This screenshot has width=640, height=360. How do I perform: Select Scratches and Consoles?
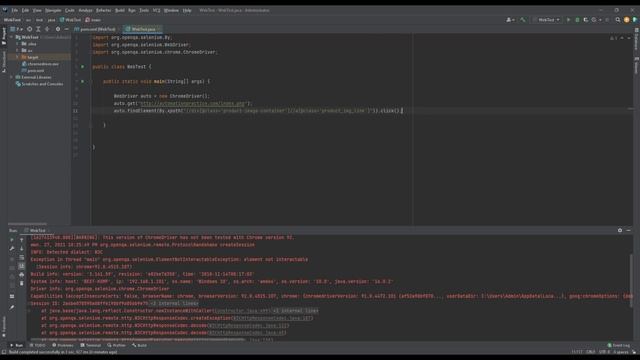pyautogui.click(x=40, y=84)
